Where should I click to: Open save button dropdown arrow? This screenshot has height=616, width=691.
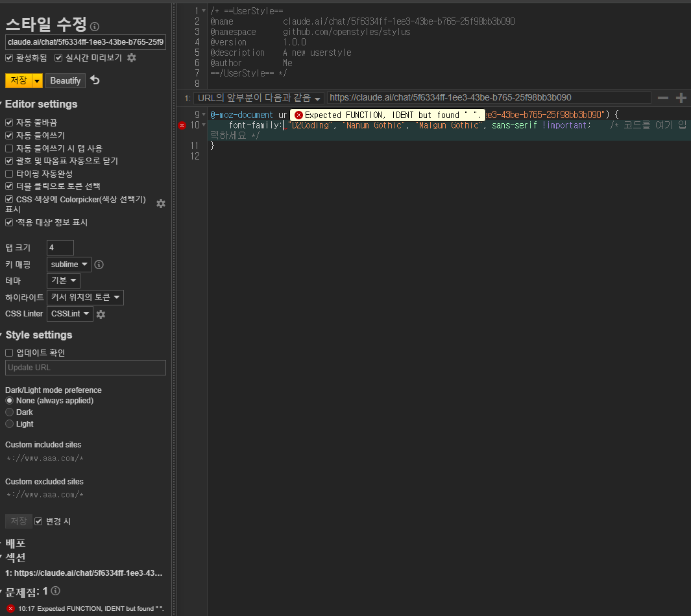[x=38, y=80]
